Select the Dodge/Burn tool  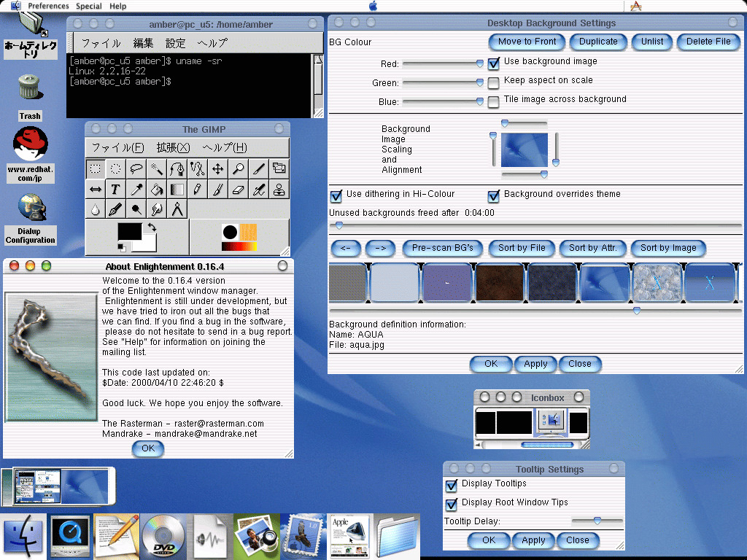pyautogui.click(x=136, y=209)
